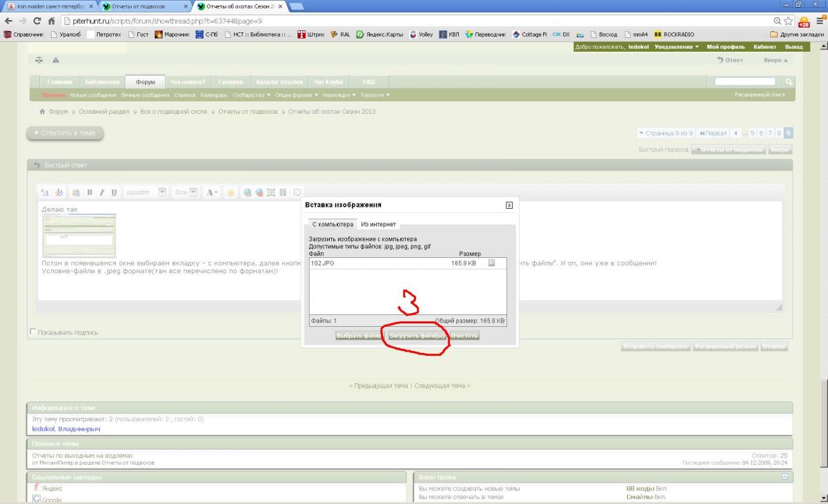Click the Underline formatting icon
The height and width of the screenshot is (504, 828).
point(114,192)
